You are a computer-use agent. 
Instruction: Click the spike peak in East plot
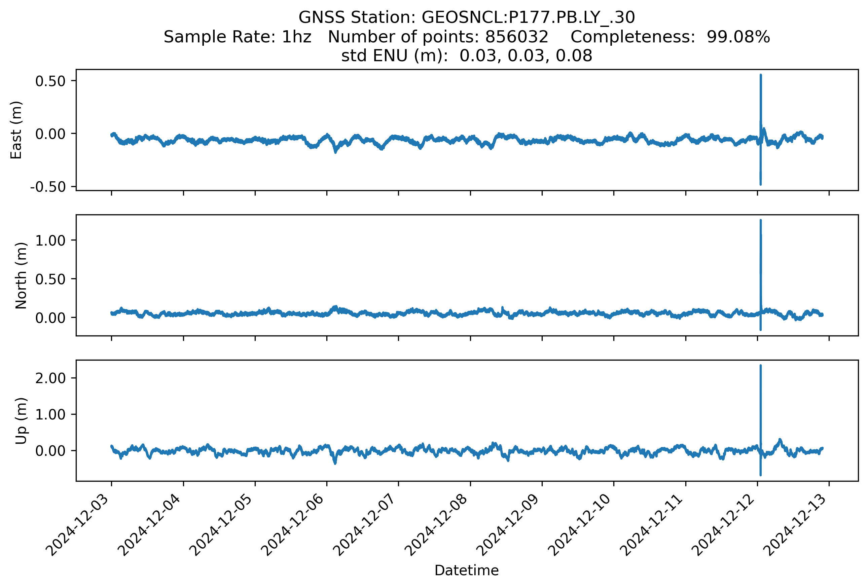(760, 76)
